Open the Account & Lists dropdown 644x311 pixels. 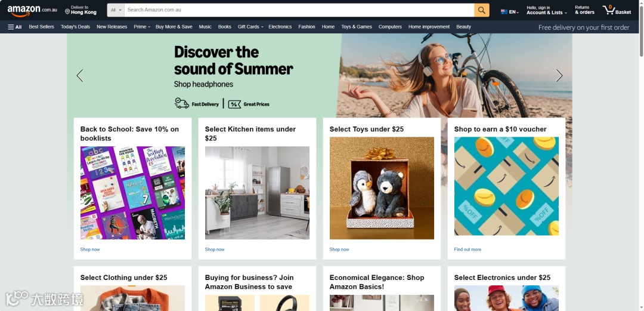point(547,10)
